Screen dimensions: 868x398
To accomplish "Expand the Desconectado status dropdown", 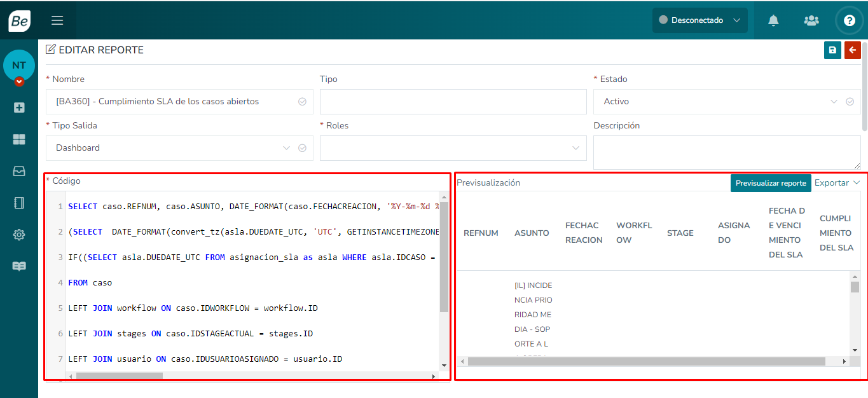I will pos(699,20).
